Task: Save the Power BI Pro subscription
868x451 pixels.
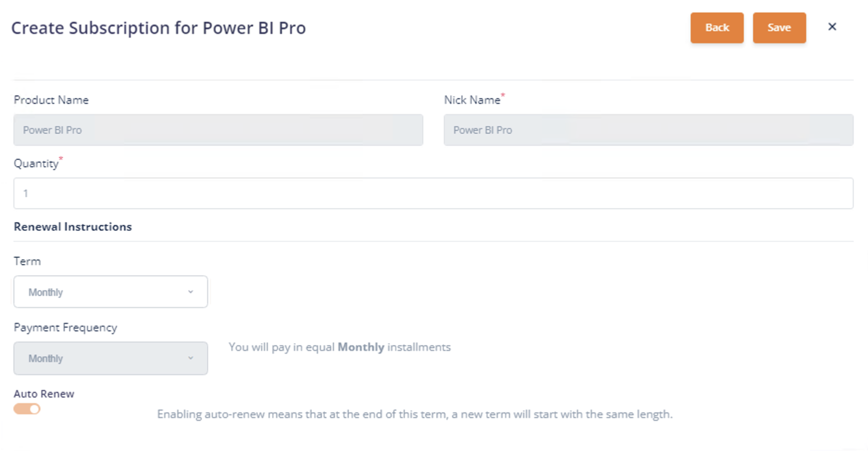Action: [779, 28]
